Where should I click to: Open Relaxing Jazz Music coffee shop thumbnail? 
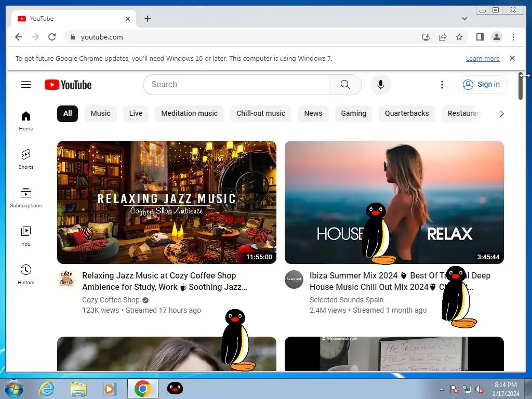tap(167, 202)
